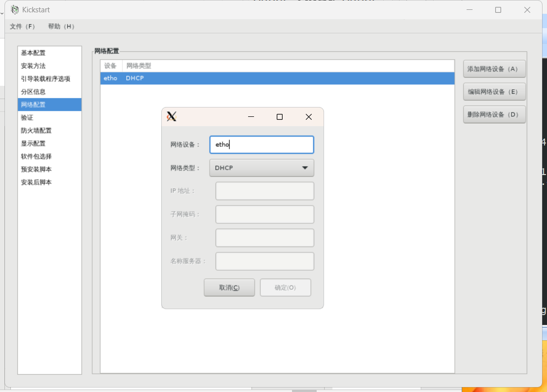Select 软件包选择 in the sidebar
The width and height of the screenshot is (547, 392).
(x=49, y=156)
